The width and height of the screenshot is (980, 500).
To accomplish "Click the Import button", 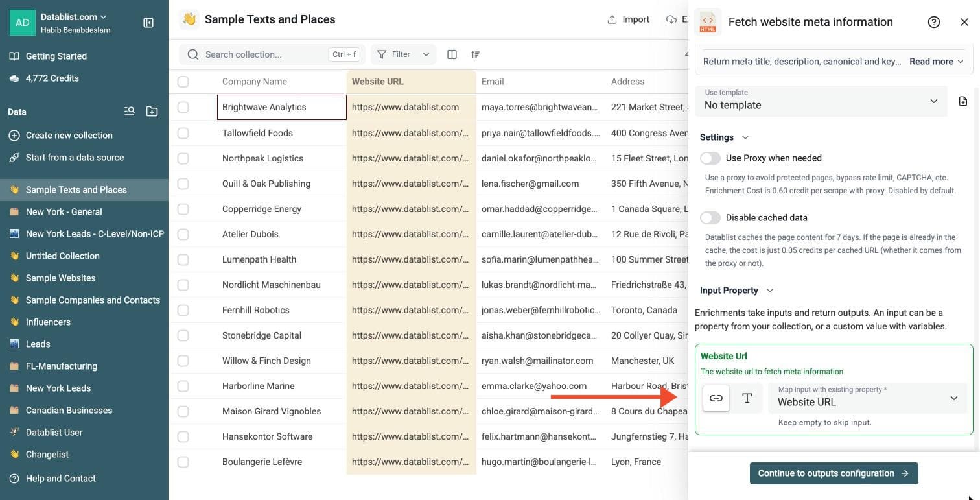I will pos(628,19).
